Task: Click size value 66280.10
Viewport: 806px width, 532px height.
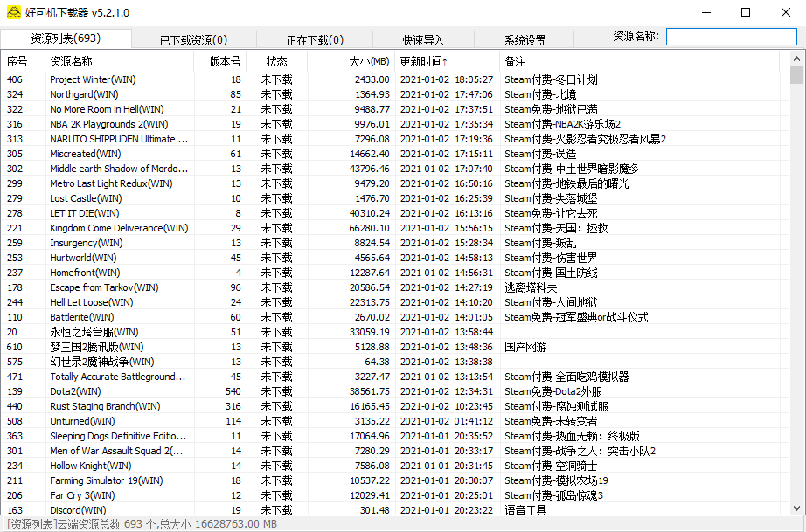Action: [x=369, y=229]
